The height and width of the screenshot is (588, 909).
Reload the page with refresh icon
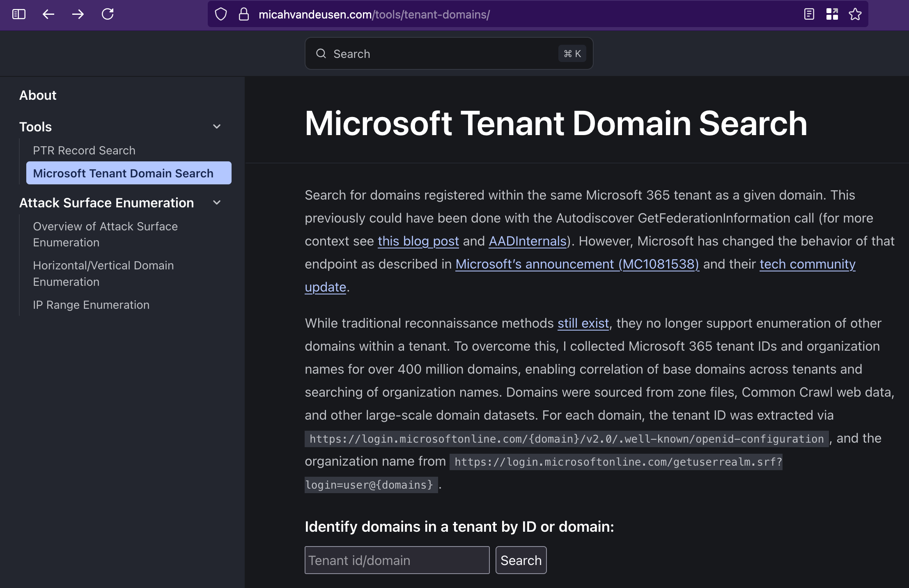click(x=108, y=14)
